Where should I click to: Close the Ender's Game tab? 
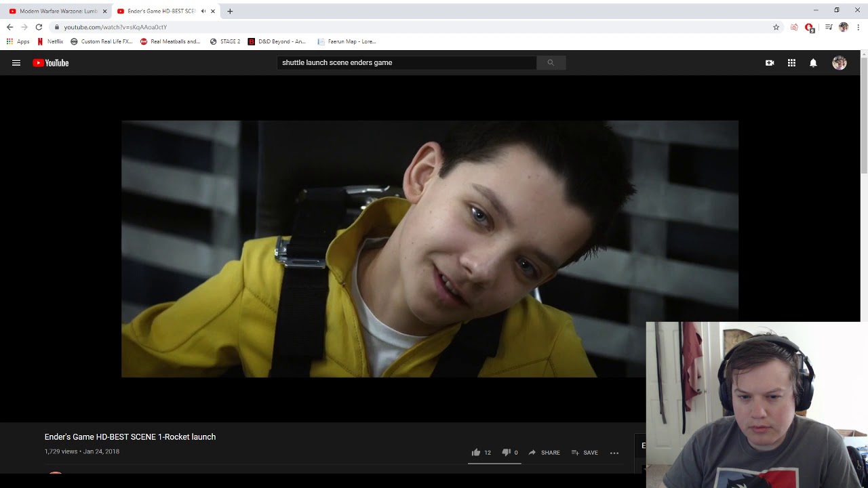[213, 12]
